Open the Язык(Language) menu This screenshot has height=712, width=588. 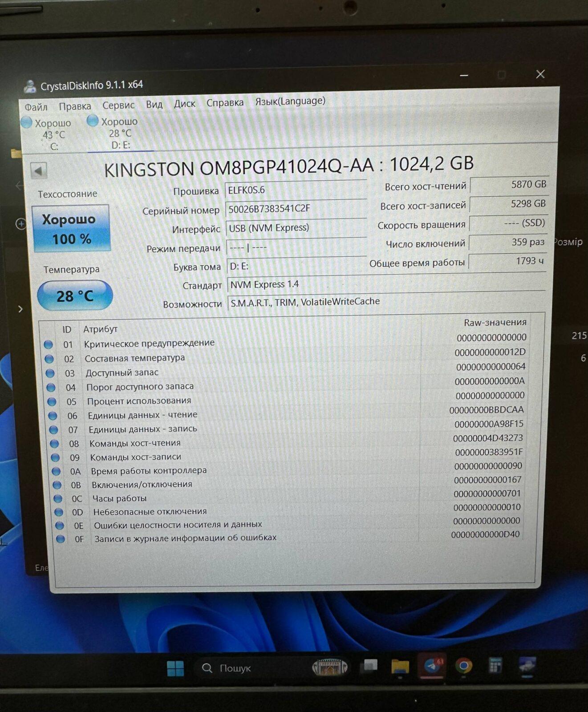[290, 101]
